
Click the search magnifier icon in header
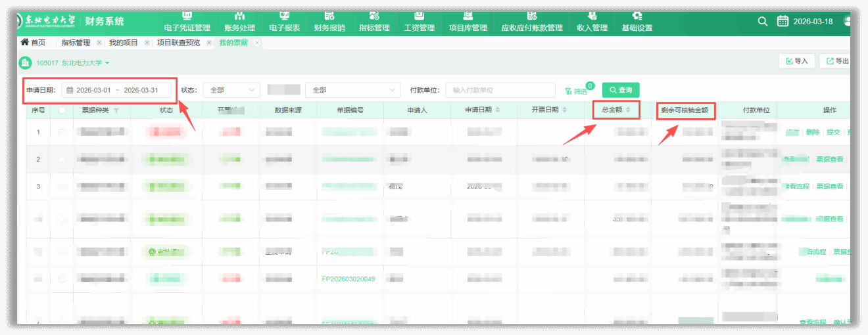pyautogui.click(x=763, y=21)
